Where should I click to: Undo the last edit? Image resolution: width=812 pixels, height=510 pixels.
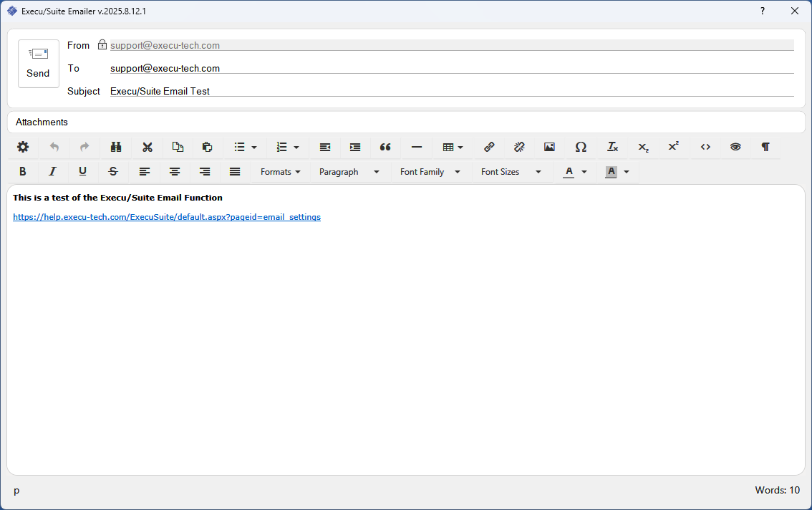(54, 147)
